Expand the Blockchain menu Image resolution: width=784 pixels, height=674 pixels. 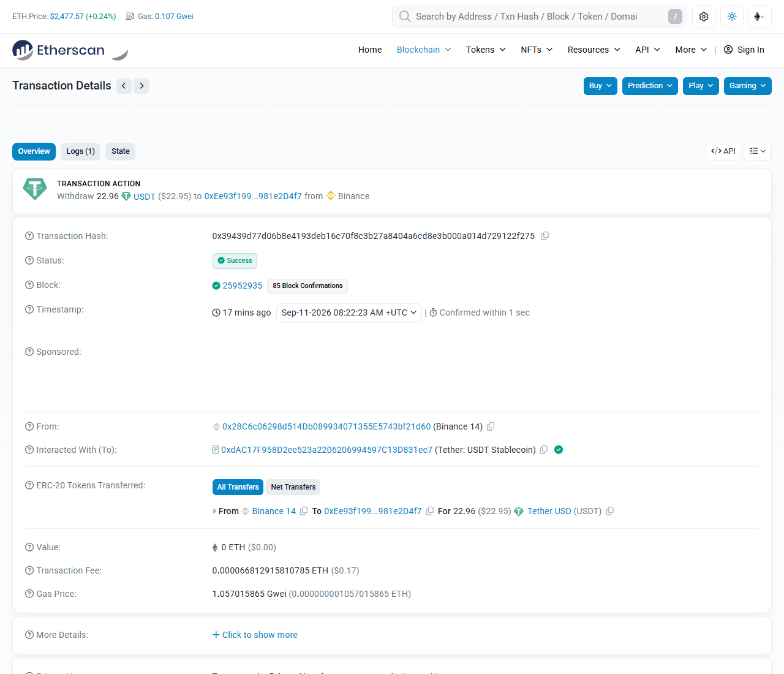tap(424, 50)
